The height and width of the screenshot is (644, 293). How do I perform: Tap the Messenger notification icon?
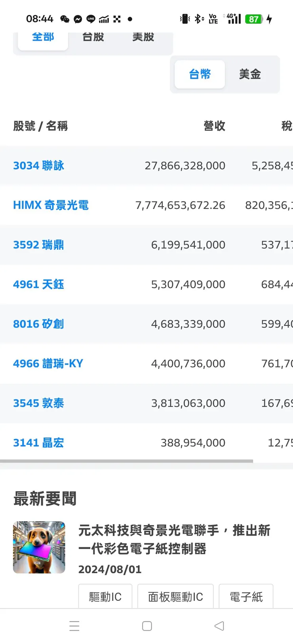click(78, 19)
